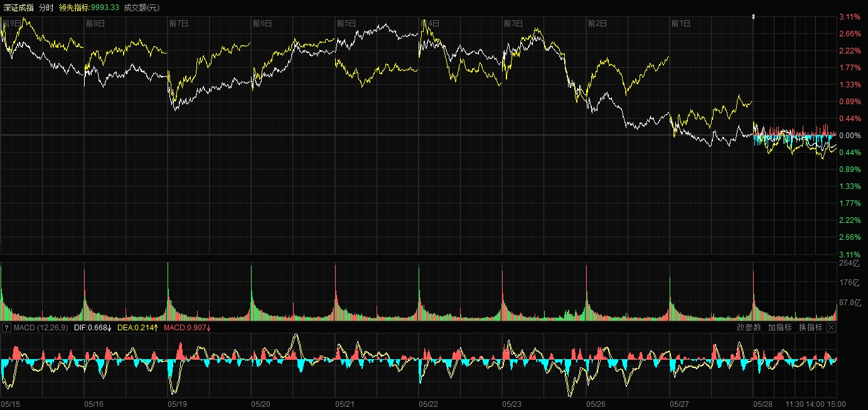Image resolution: width=868 pixels, height=410 pixels.
Task: Click the 05/20 date on time axis
Action: [261, 404]
